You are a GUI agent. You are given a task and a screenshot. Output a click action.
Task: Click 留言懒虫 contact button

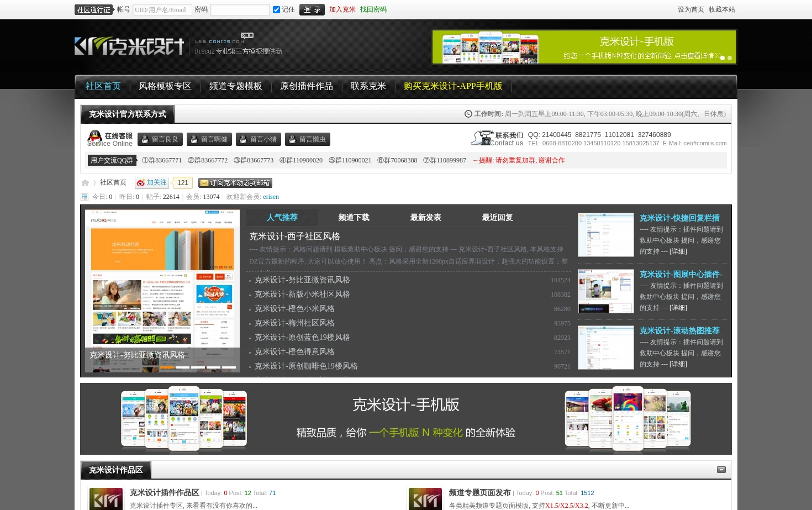tap(308, 139)
